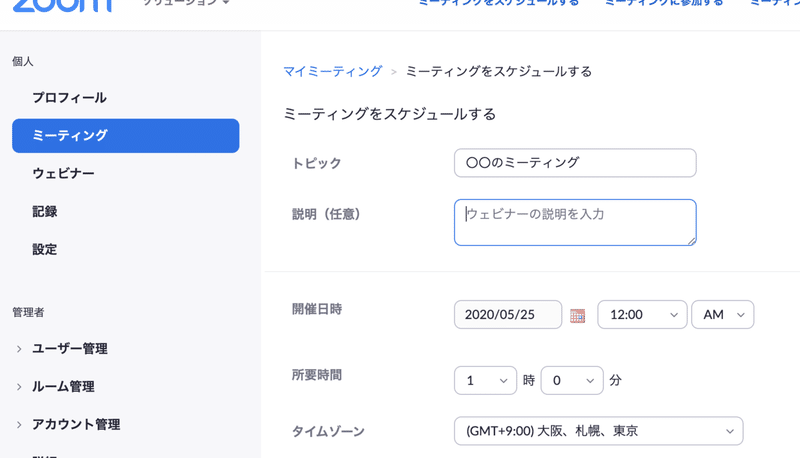The height and width of the screenshot is (458, 800).
Task: Open 設定 sidebar item
Action: click(45, 250)
